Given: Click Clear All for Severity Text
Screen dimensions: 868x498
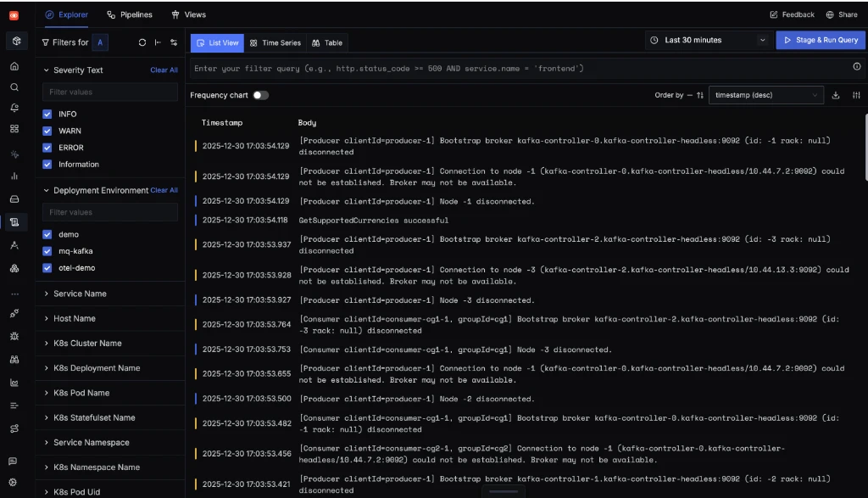Looking at the screenshot, I should pos(164,70).
